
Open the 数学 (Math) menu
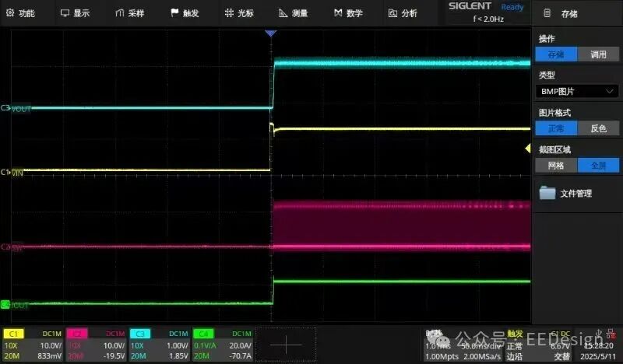tap(348, 13)
